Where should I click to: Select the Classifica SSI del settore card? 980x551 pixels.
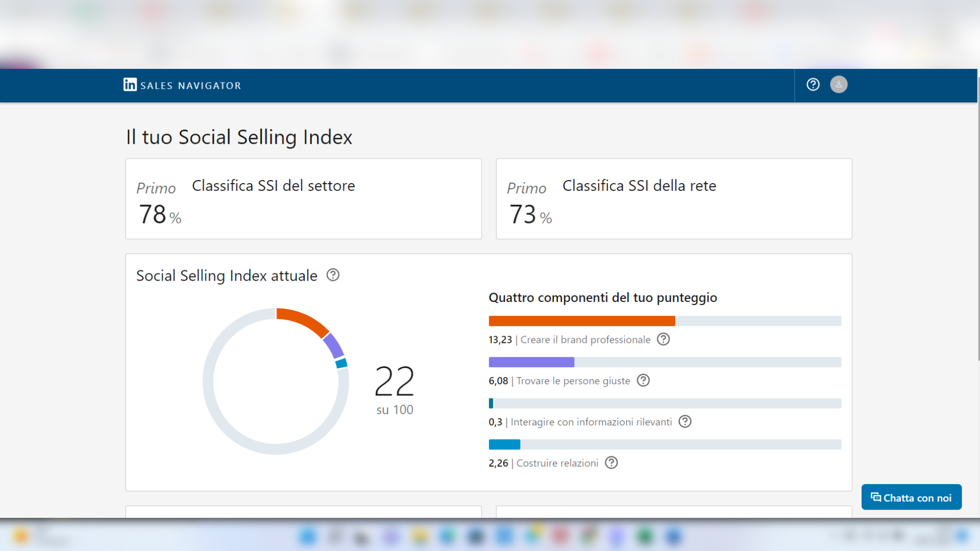[x=303, y=198]
